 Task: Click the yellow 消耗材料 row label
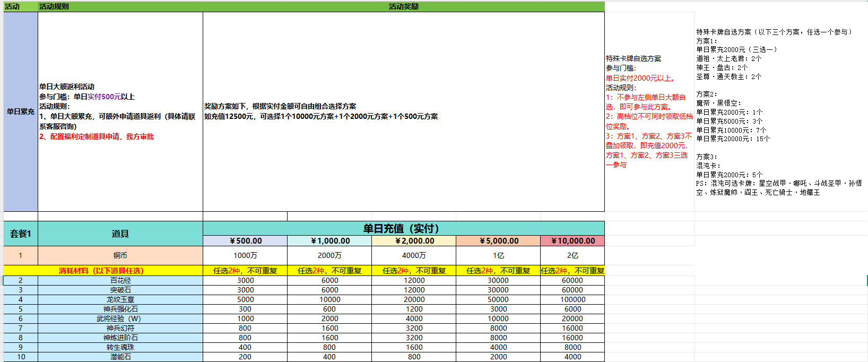point(101,271)
